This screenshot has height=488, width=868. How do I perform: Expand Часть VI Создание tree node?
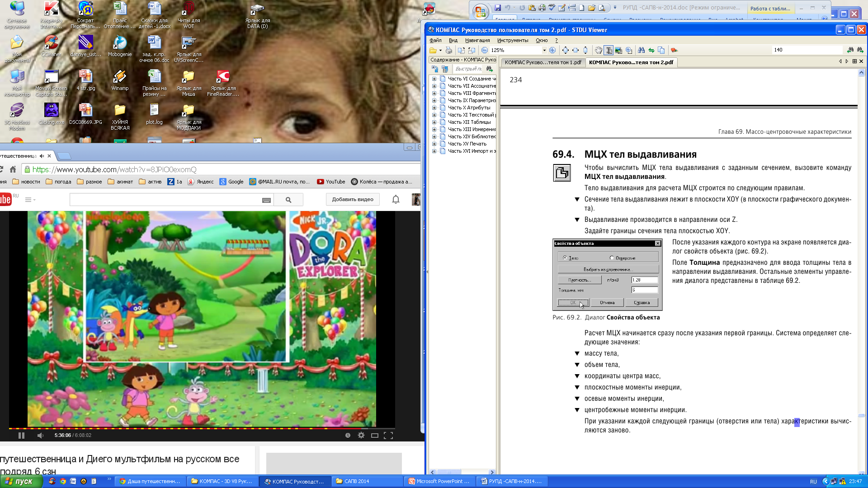click(x=434, y=79)
